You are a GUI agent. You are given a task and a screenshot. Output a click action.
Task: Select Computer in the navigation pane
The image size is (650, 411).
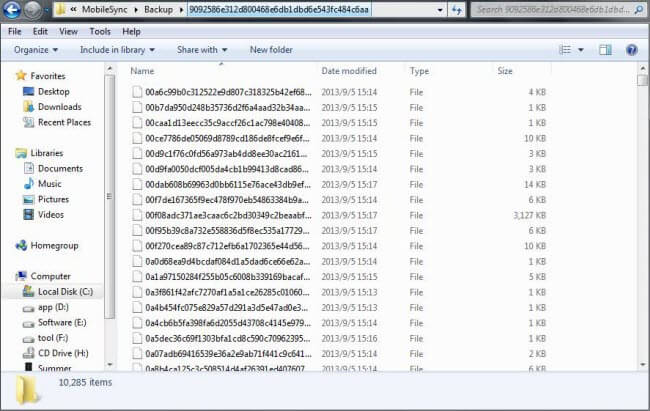[x=43, y=276]
